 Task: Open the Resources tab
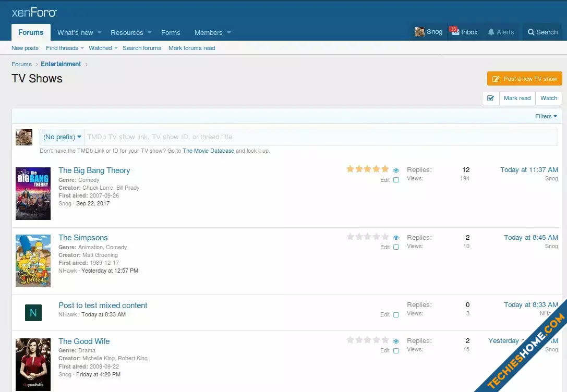[x=127, y=32]
